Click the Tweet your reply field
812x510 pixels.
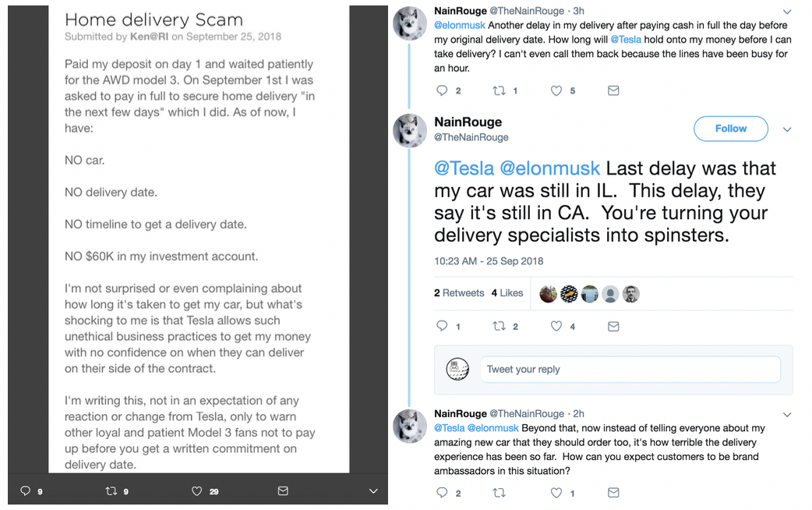630,370
